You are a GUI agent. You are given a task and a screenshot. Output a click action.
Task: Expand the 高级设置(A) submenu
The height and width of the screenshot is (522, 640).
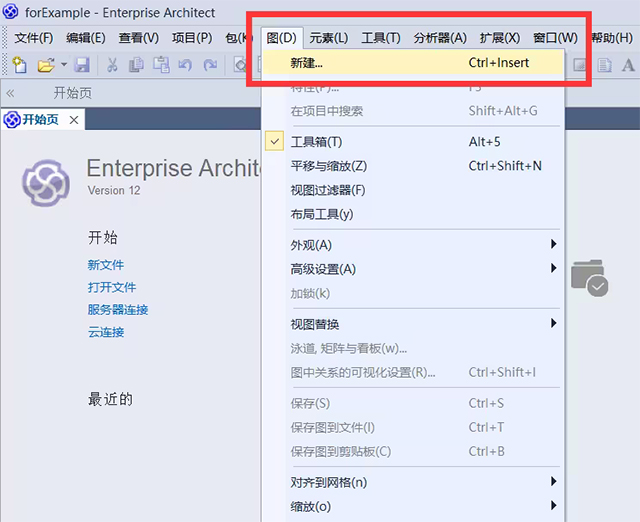pos(413,269)
